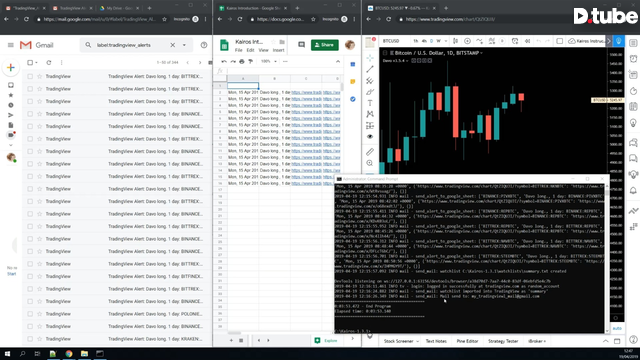Click the Sheets vertical scrollbar
The width and height of the screenshot is (640, 360).
342,87
